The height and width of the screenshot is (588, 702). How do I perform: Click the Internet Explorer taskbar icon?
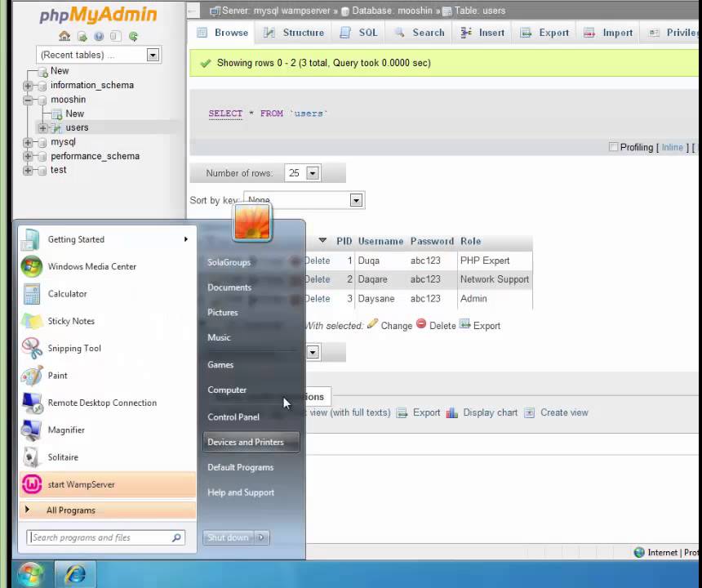(75, 573)
